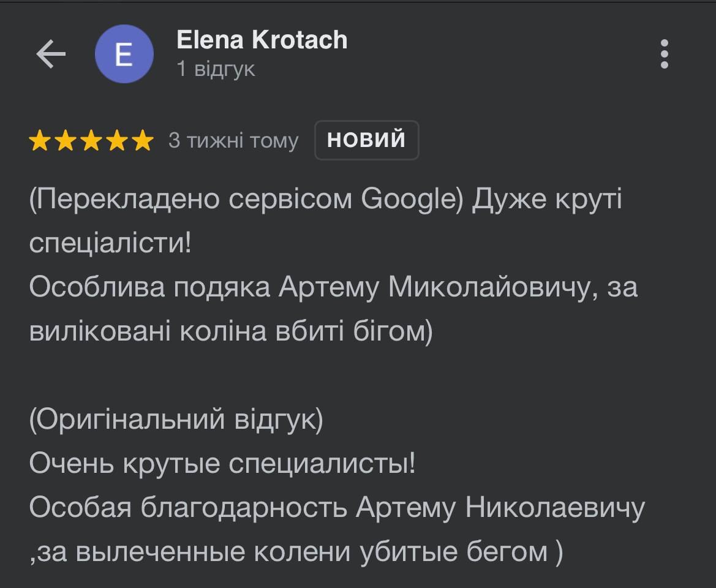Click the word "спеціалісти!" in the translated review
The image size is (716, 588).
pos(110,244)
